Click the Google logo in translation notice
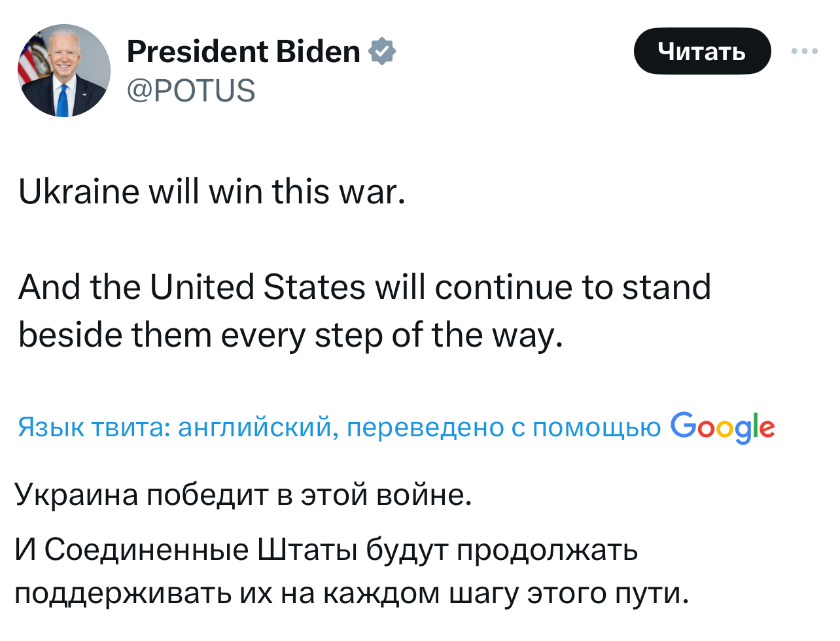The image size is (840, 641). 722,427
